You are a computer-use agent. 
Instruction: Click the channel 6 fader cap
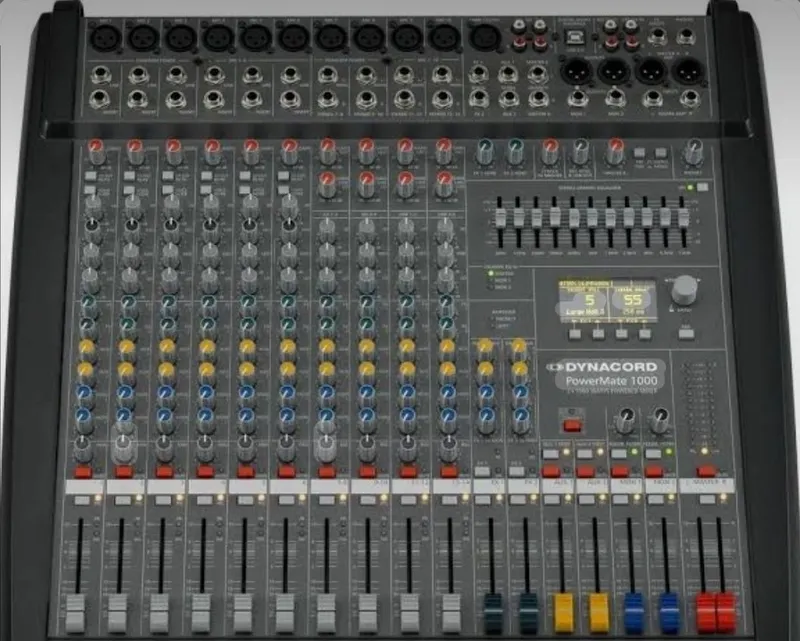tap(285, 612)
